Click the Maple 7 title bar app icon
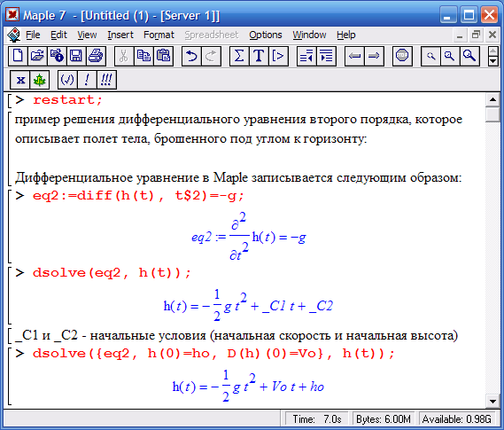504x430 pixels. coord(12,14)
